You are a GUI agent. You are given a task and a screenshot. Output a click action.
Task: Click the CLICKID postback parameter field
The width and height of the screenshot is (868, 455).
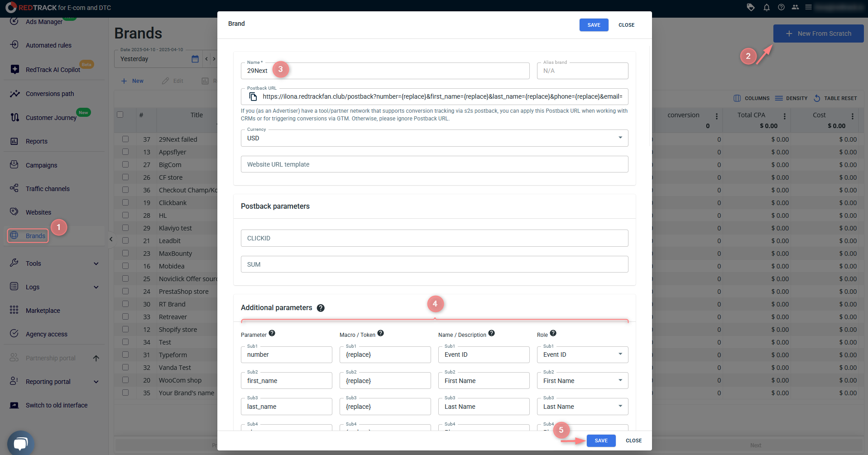click(x=435, y=238)
